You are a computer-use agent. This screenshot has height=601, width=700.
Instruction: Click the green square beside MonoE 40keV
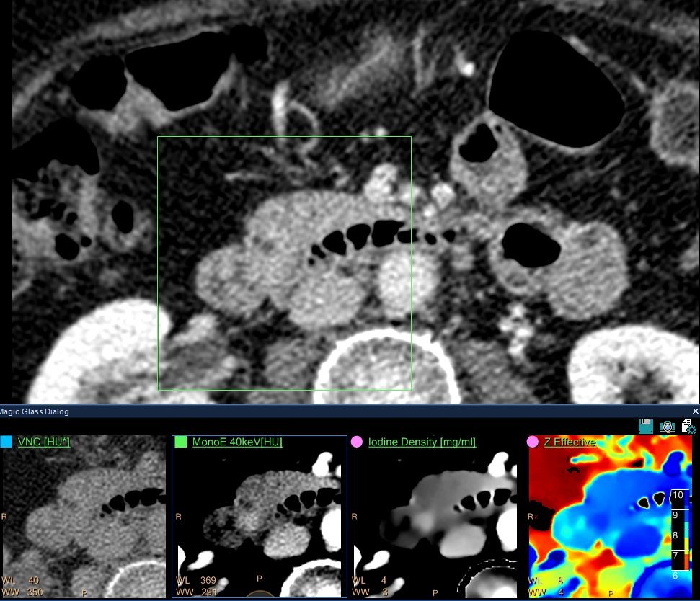point(181,442)
